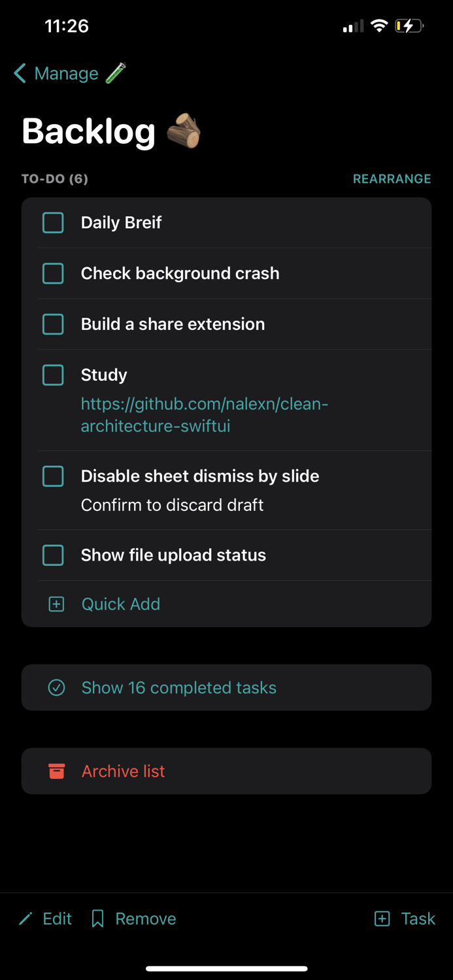The height and width of the screenshot is (980, 453).
Task: Tap the Build a share extension task title
Action: (173, 324)
